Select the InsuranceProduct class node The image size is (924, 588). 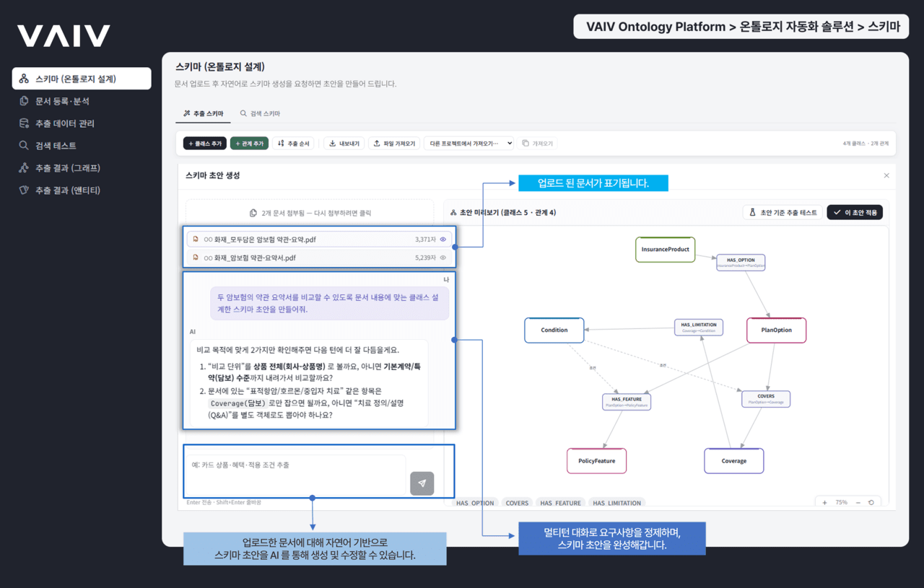click(x=665, y=250)
